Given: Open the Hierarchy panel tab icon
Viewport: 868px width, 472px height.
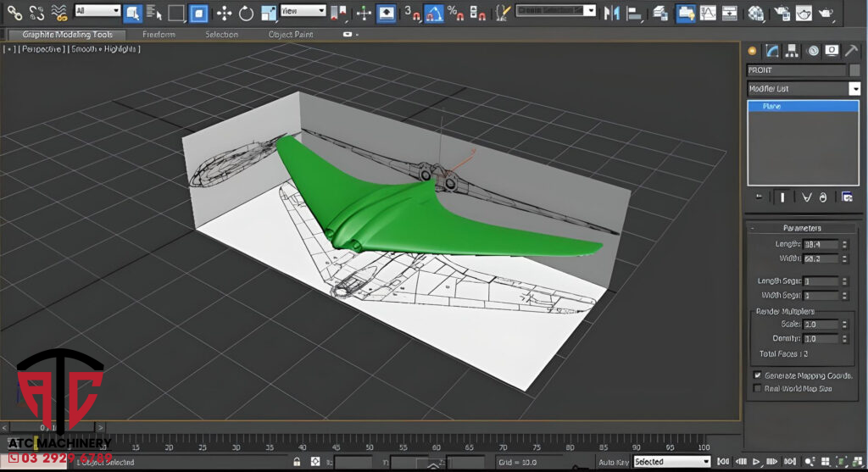Looking at the screenshot, I should [792, 50].
